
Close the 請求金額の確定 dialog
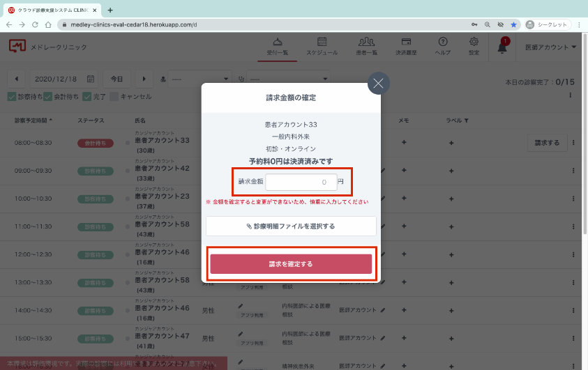(378, 83)
